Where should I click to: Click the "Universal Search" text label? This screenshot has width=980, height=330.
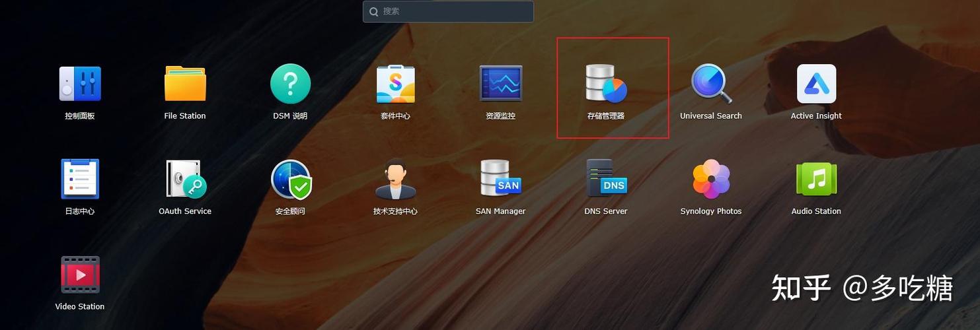(711, 115)
